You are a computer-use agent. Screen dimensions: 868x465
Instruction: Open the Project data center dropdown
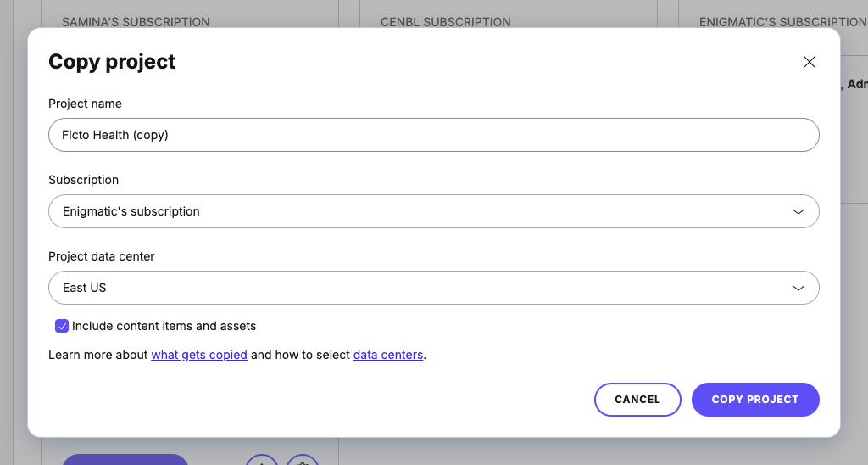point(433,288)
